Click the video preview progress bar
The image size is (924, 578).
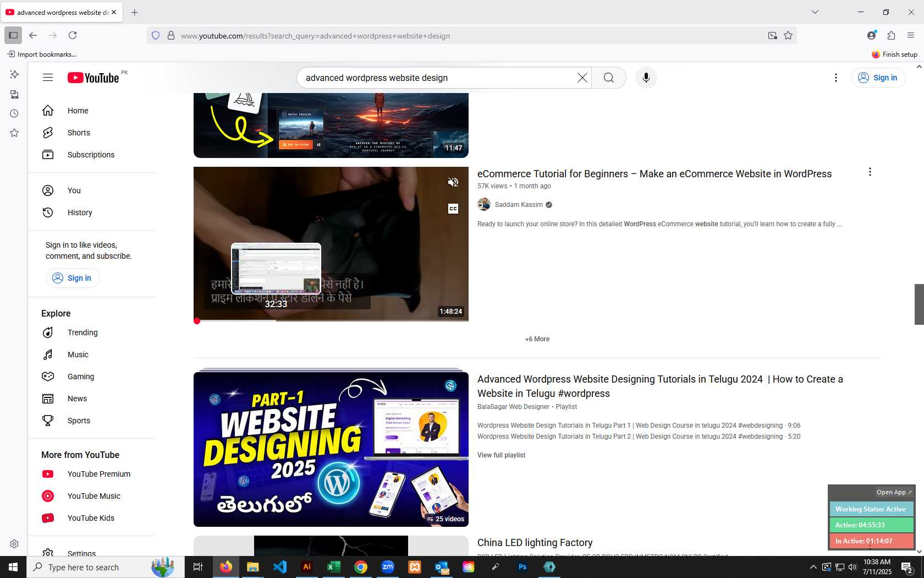[331, 320]
